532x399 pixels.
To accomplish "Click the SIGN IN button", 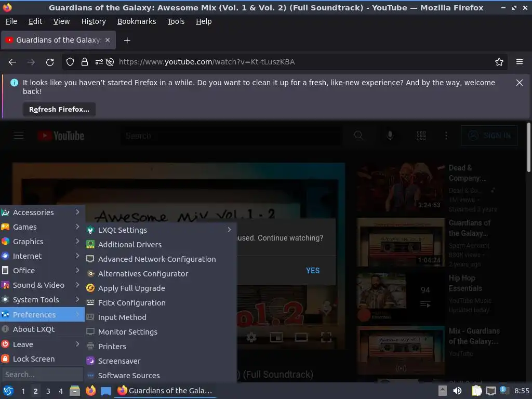I will coord(489,136).
